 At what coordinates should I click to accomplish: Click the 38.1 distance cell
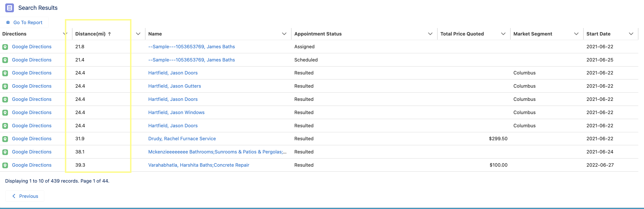click(80, 152)
